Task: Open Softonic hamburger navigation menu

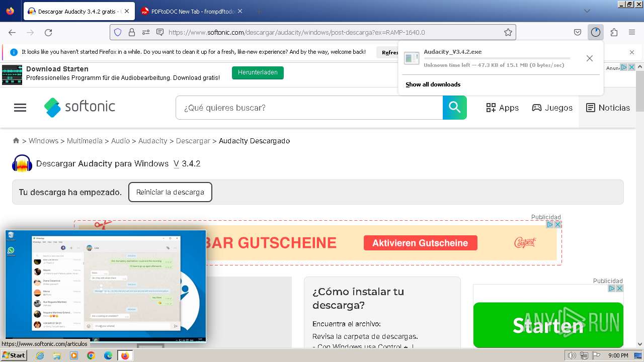Action: (20, 108)
